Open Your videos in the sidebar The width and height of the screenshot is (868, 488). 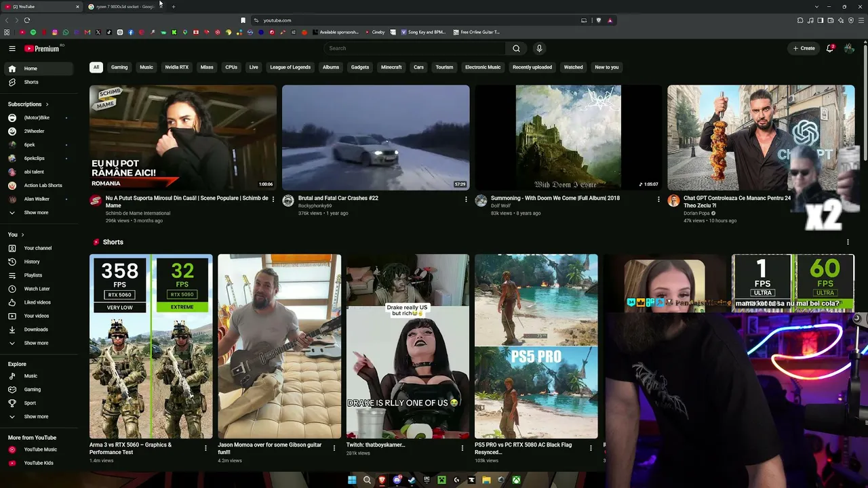click(x=37, y=316)
